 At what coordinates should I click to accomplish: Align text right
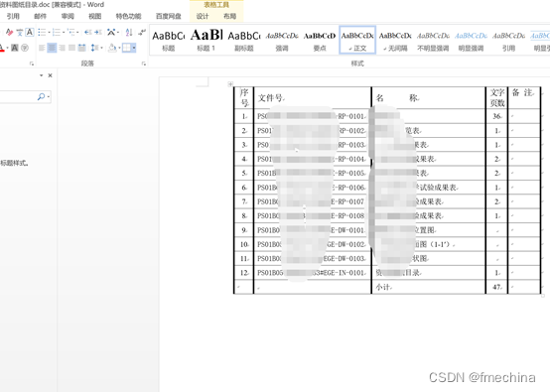coord(63,48)
